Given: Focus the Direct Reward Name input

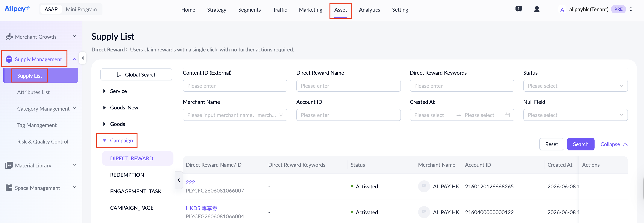Looking at the screenshot, I should [x=348, y=86].
